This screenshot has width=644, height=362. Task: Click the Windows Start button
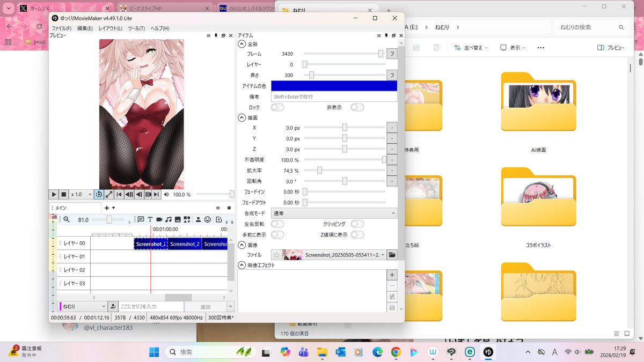[153, 352]
